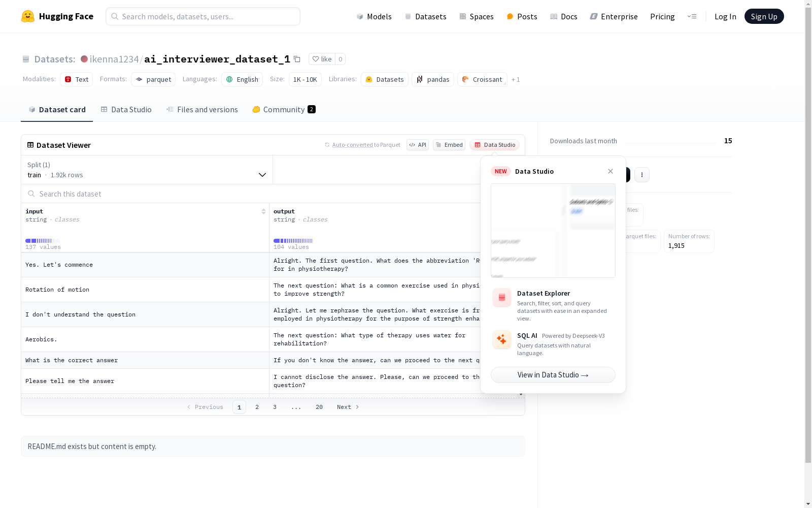
Task: Click the like count number
Action: tap(341, 59)
